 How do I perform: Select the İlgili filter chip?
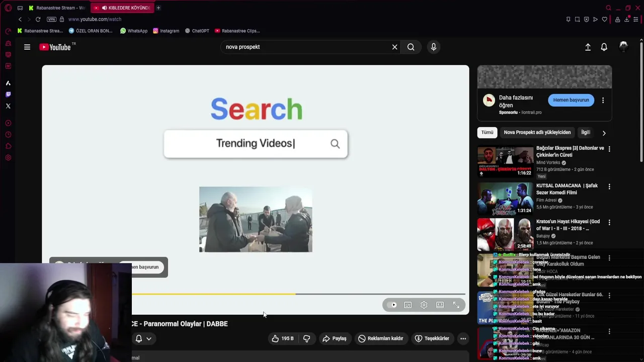click(586, 132)
